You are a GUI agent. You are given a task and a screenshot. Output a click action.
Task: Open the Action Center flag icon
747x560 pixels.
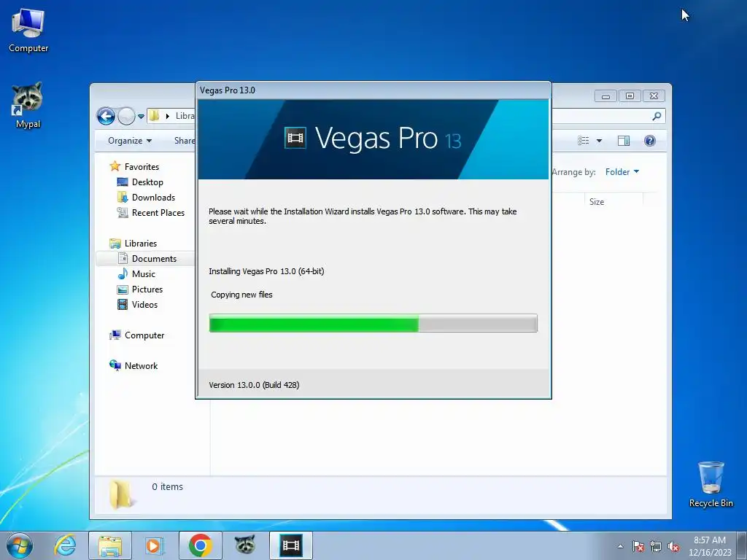coord(638,546)
